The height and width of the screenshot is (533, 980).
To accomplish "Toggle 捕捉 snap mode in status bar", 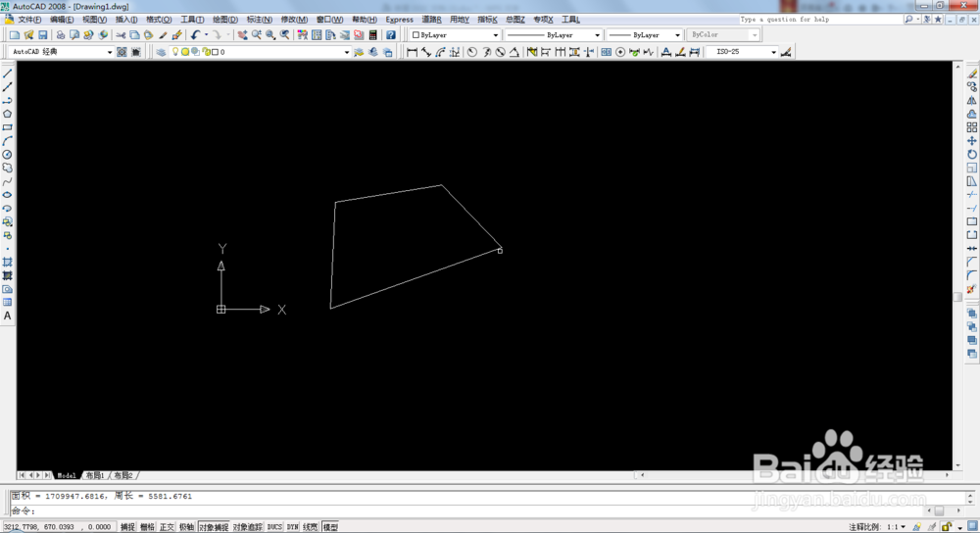I will coord(127,527).
